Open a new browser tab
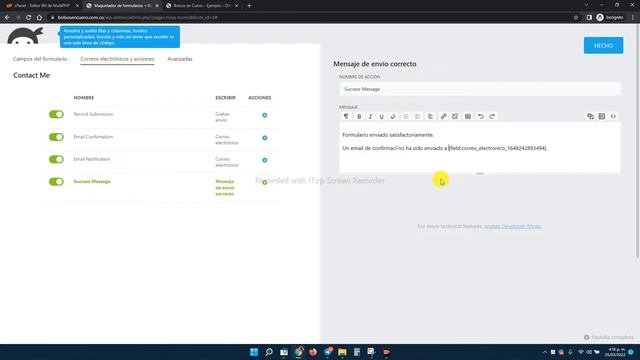Screen dimensions: 640x360 [249, 6]
